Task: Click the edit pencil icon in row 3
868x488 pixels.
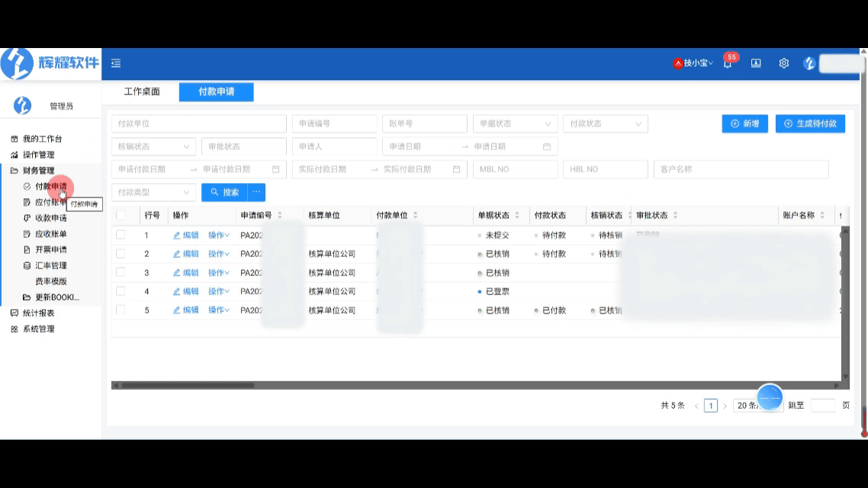Action: pos(177,273)
